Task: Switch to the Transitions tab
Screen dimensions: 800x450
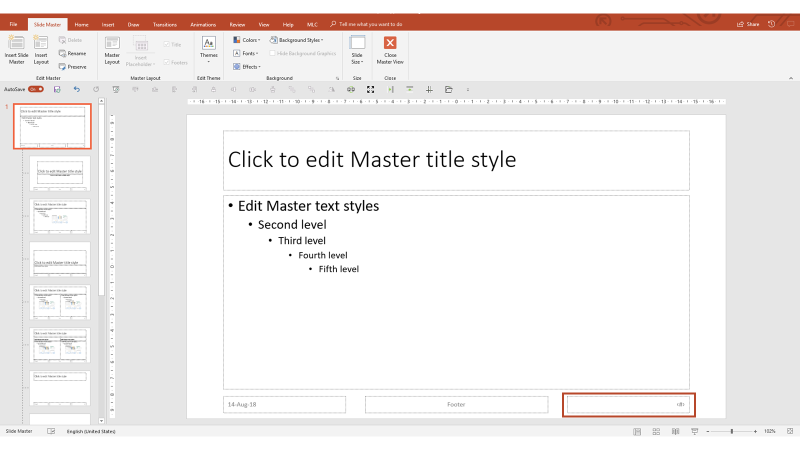Action: (x=165, y=24)
